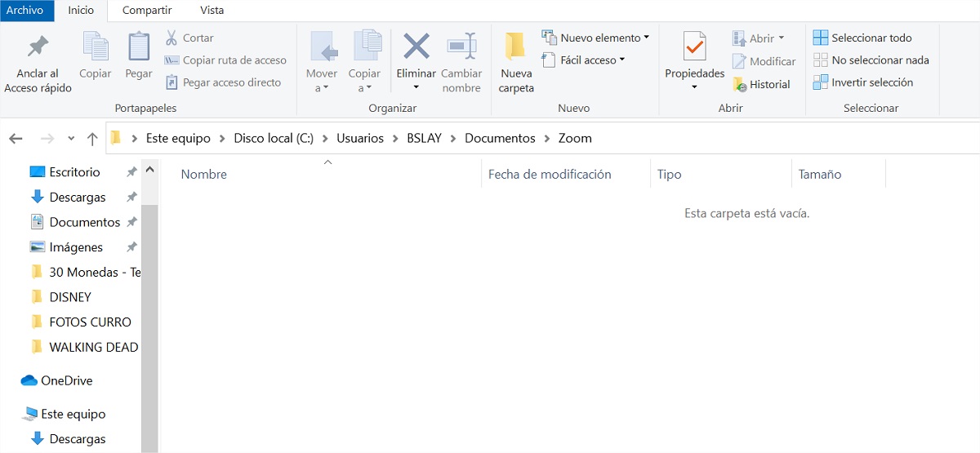Open Propiedades with the checkmark icon
The width and height of the screenshot is (980, 453).
pyautogui.click(x=694, y=47)
